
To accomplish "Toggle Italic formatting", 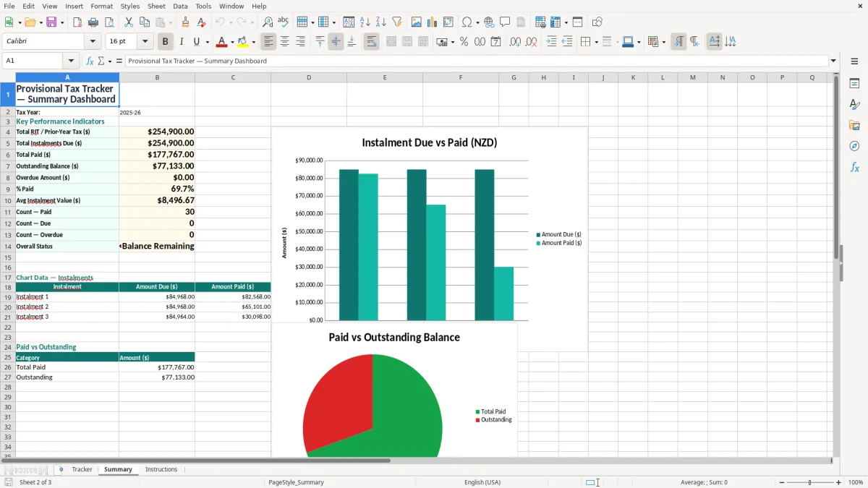I will point(181,42).
